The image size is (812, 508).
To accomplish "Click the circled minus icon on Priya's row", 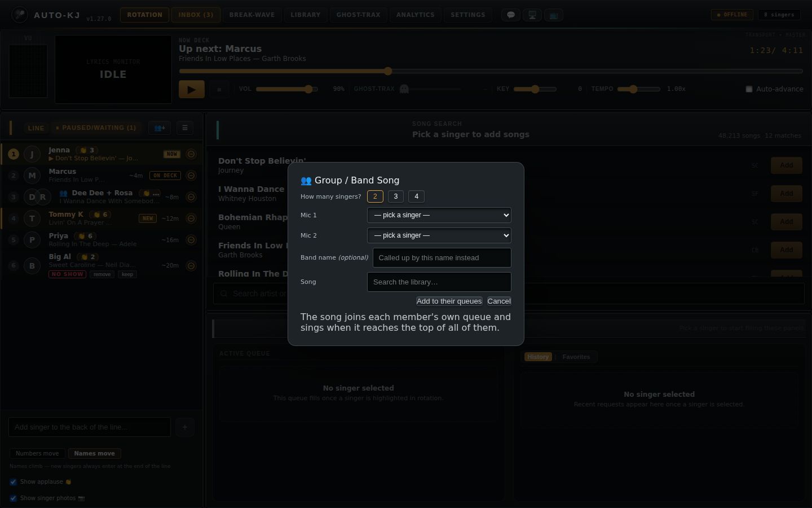I will click(x=191, y=240).
